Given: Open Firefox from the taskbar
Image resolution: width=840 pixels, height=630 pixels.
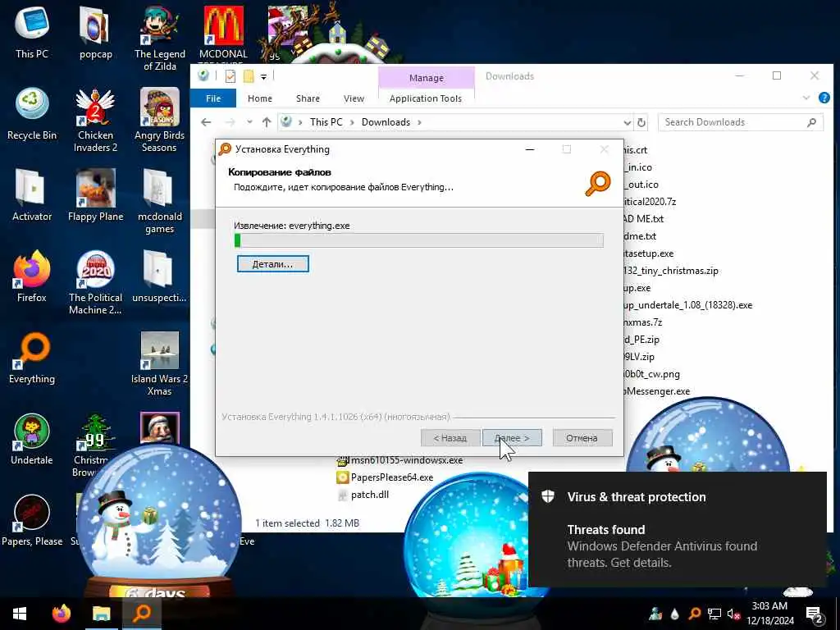Looking at the screenshot, I should pyautogui.click(x=61, y=614).
